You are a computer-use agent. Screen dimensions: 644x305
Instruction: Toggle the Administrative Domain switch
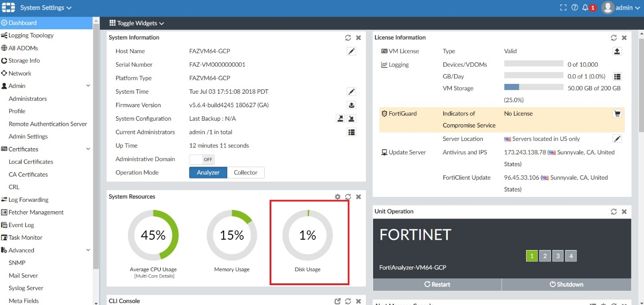(x=202, y=159)
